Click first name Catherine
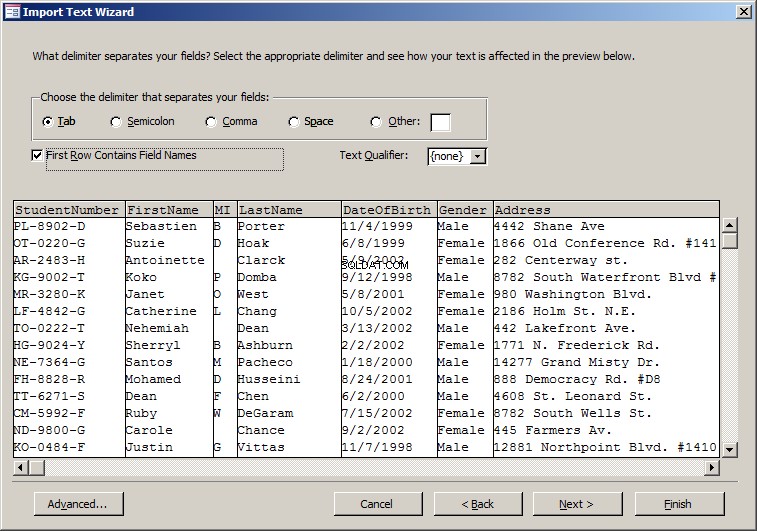 click(161, 311)
